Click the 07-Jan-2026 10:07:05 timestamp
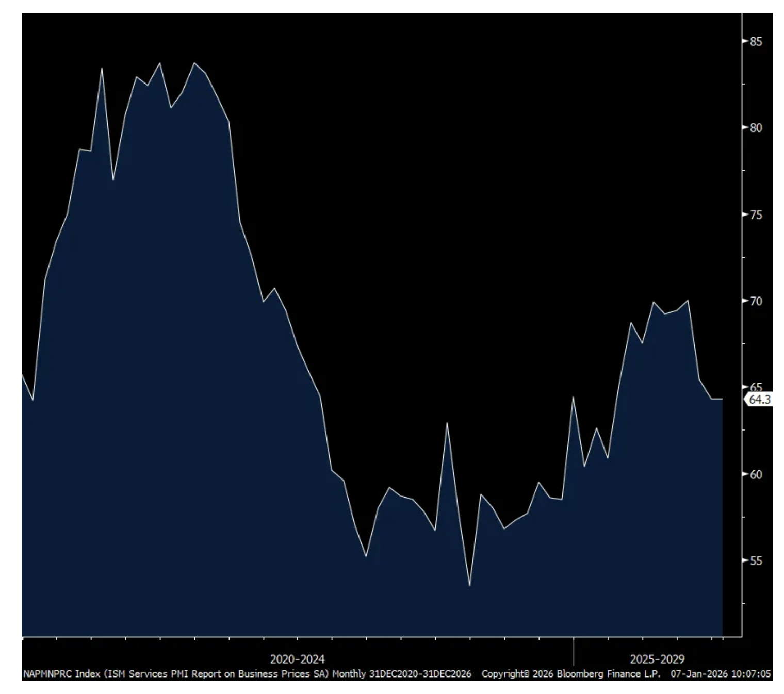 click(721, 674)
